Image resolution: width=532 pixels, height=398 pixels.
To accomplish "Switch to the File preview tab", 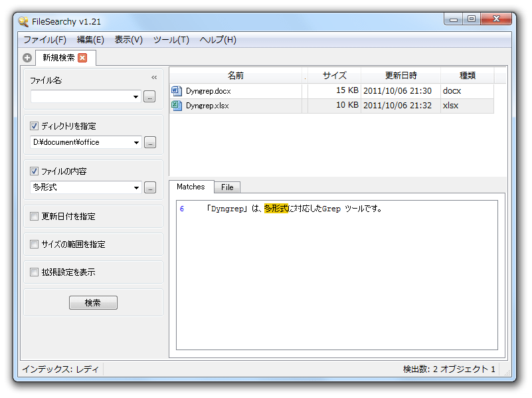I will (227, 187).
